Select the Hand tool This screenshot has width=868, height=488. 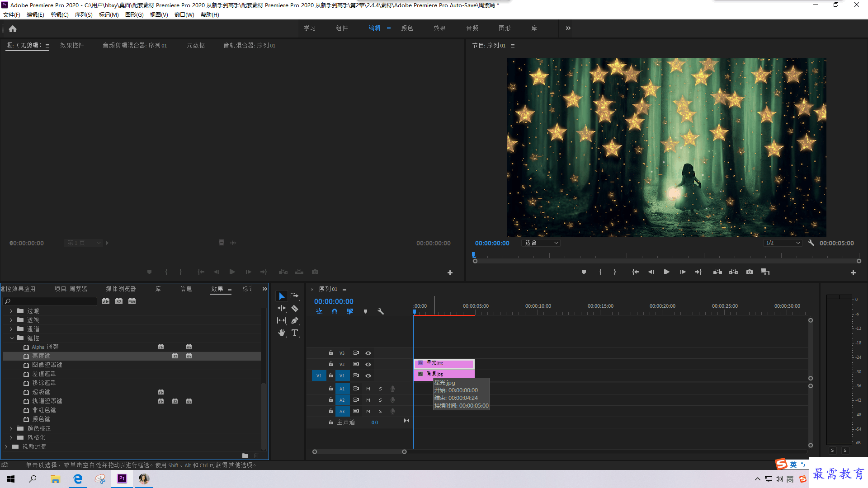point(282,333)
